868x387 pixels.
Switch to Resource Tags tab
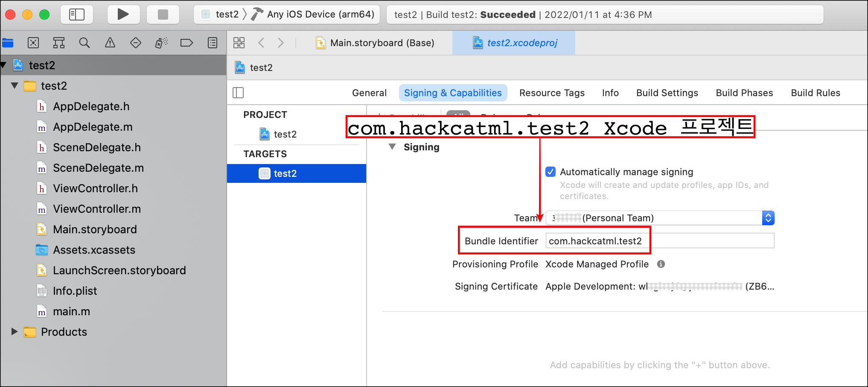pyautogui.click(x=552, y=93)
